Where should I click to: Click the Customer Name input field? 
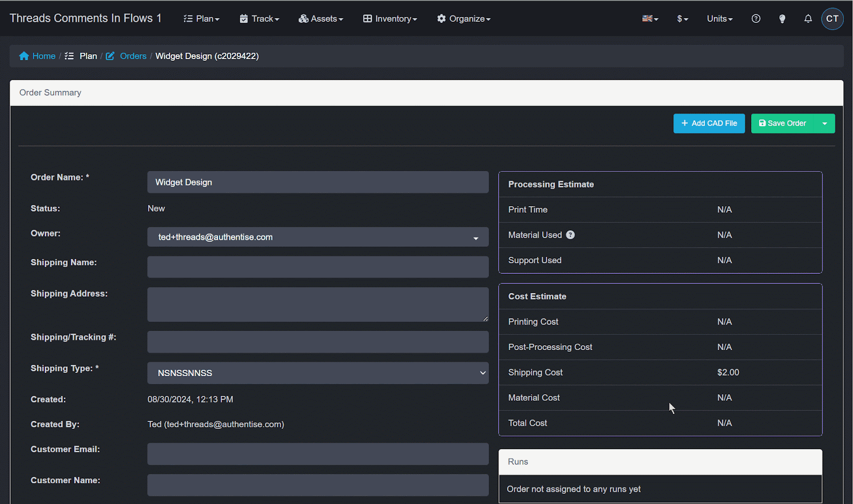point(318,485)
